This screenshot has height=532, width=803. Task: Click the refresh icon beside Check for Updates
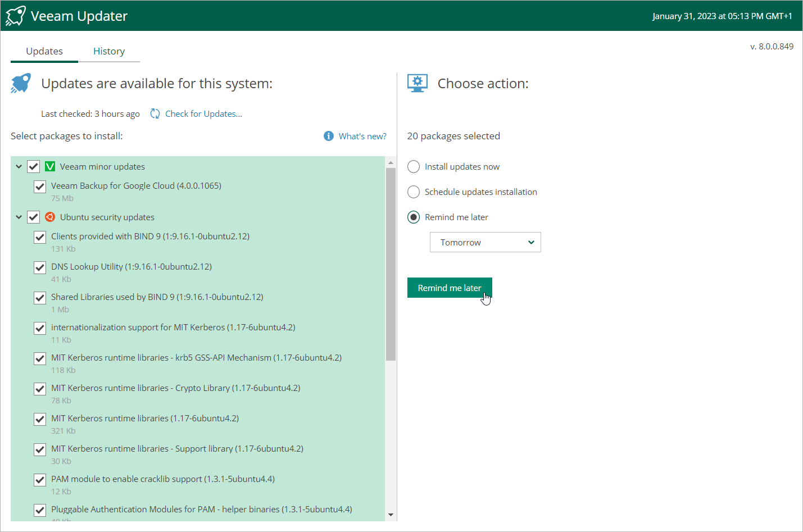[155, 113]
